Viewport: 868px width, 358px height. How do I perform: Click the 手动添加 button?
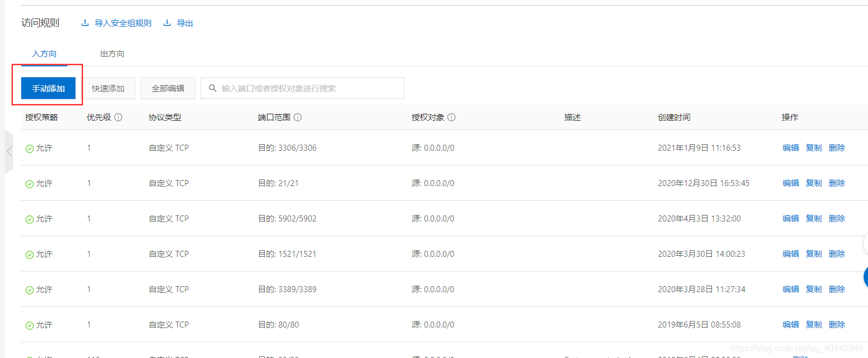click(48, 88)
